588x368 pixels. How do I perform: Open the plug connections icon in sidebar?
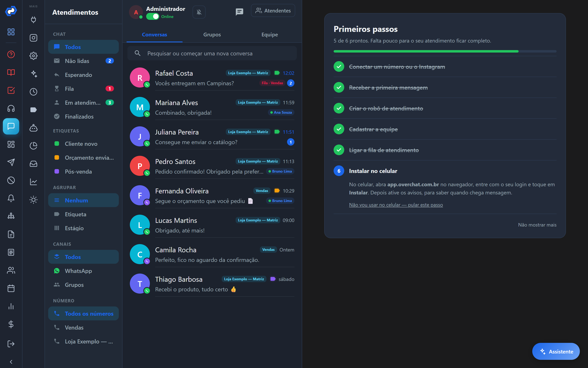(33, 20)
